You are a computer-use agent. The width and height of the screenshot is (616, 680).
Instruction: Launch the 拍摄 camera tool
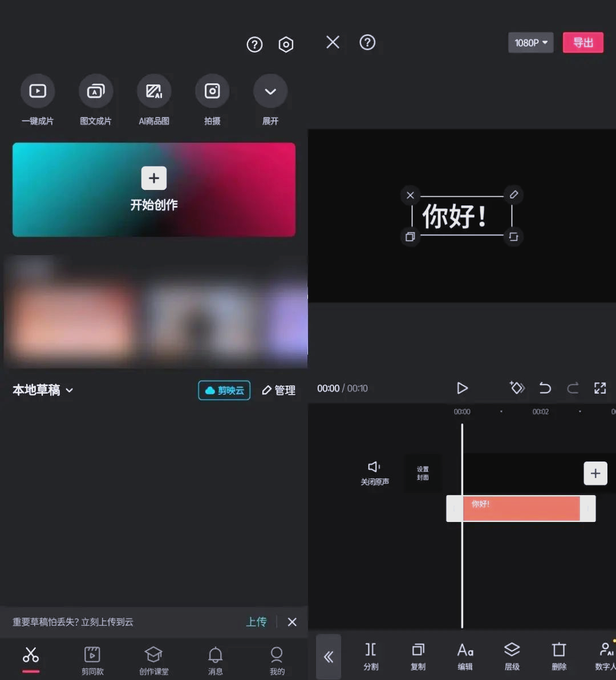212,100
